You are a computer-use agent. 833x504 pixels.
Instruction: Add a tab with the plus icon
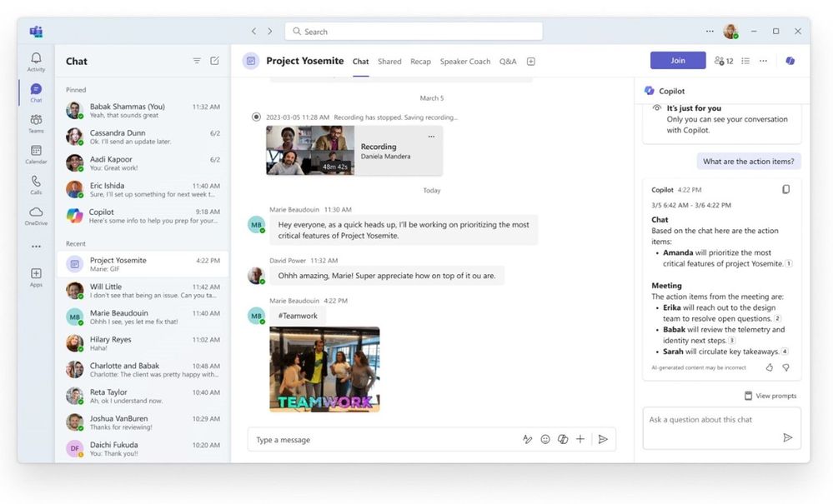coord(530,62)
